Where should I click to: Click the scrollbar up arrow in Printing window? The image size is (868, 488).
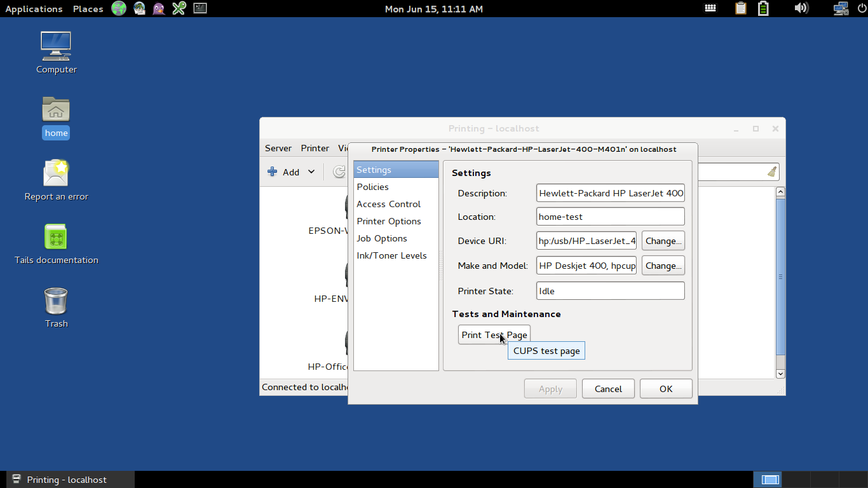pos(781,191)
